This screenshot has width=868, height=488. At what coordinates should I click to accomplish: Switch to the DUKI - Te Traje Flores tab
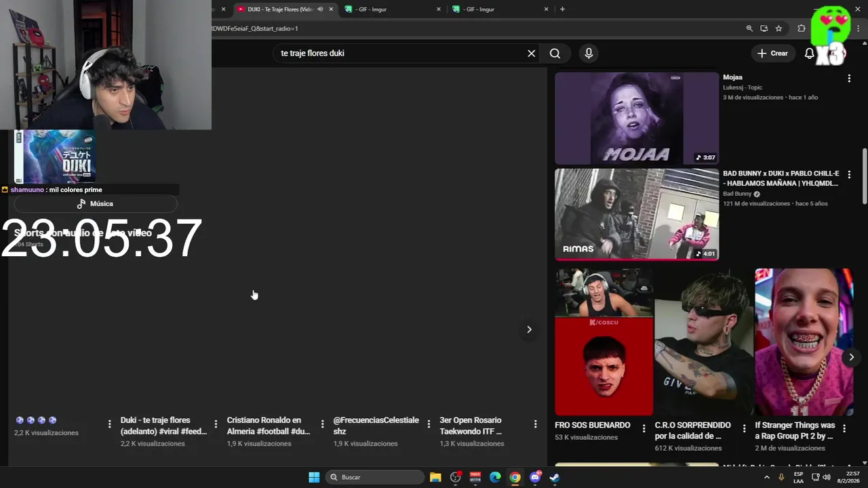tap(279, 9)
